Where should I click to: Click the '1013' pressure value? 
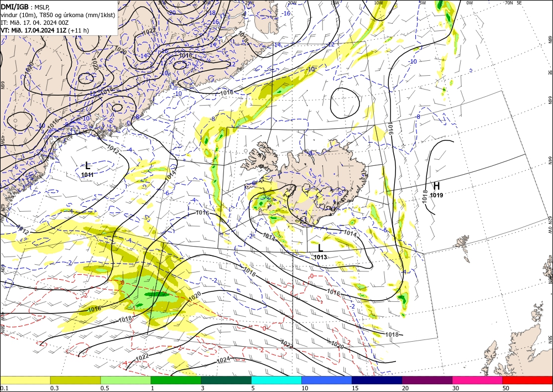pos(320,257)
